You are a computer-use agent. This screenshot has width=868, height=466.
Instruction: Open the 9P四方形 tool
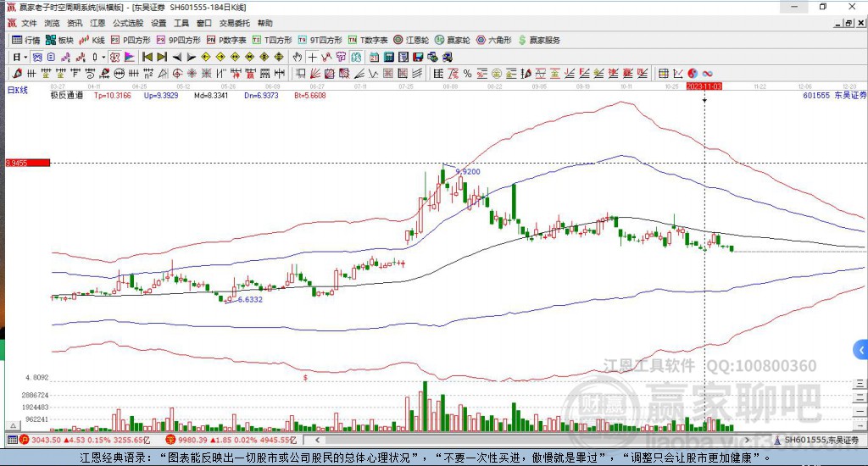178,40
